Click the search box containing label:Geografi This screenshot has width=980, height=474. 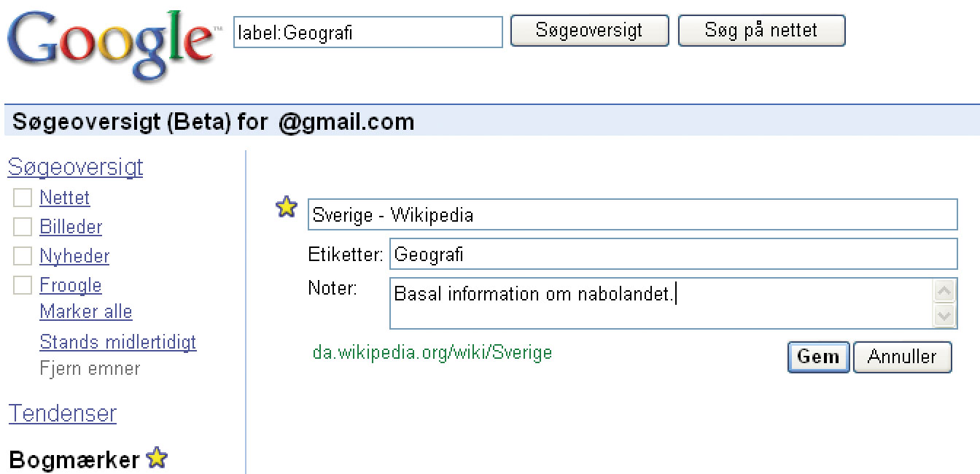tap(368, 31)
